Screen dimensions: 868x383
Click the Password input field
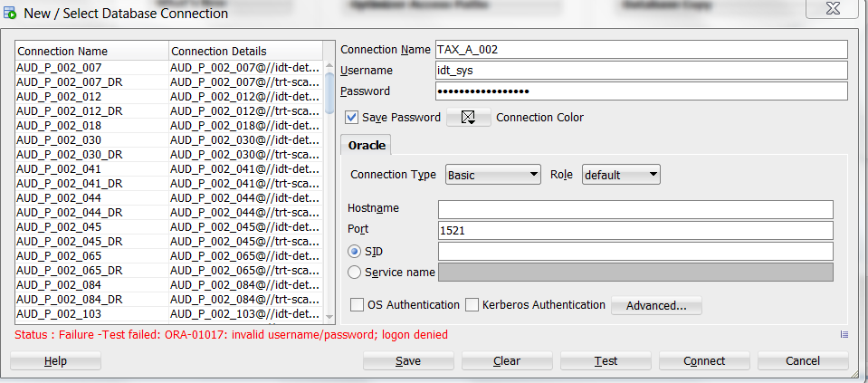[x=641, y=91]
